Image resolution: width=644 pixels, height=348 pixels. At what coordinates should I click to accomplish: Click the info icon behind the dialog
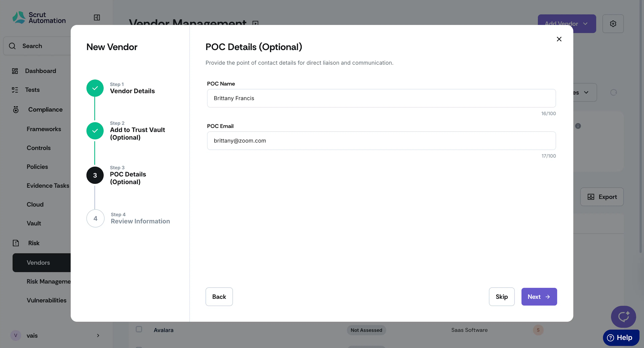pos(578,126)
